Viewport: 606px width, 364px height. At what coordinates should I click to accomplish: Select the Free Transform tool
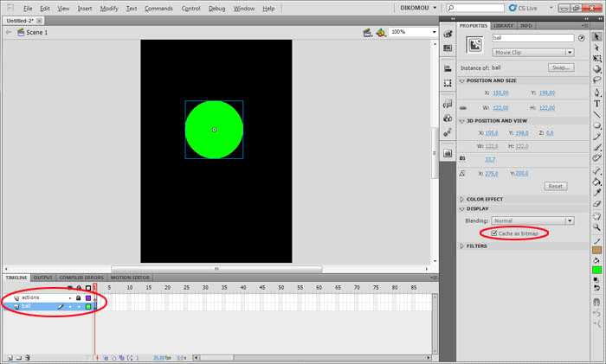596,58
